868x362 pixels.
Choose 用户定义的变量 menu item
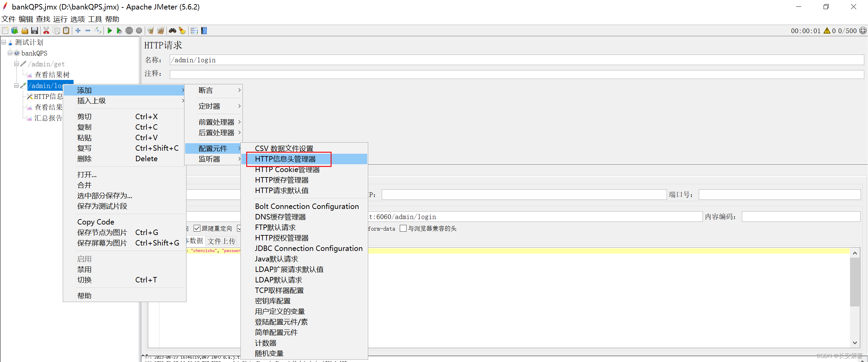[x=304, y=312]
